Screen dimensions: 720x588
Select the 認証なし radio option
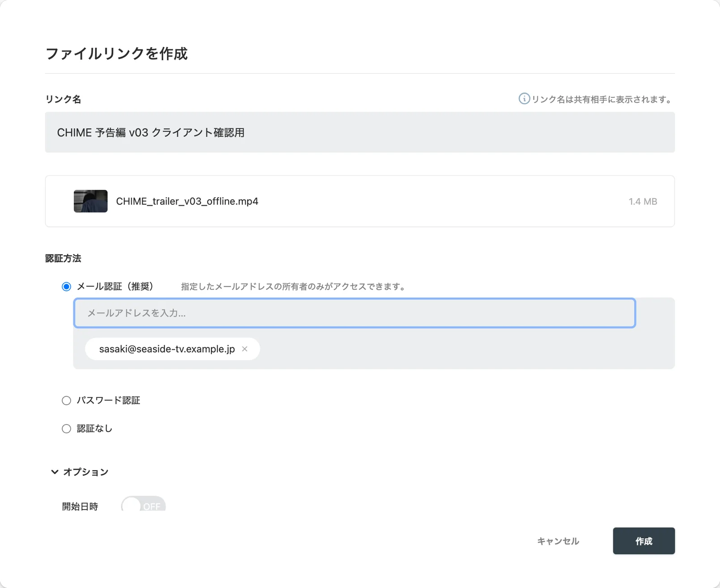[66, 429]
